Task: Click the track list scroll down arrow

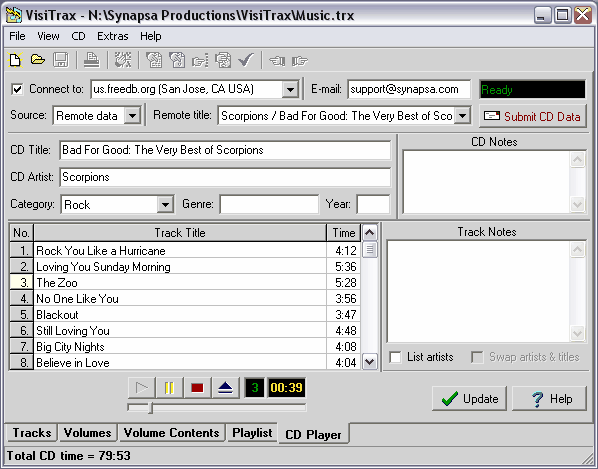Action: tap(370, 361)
